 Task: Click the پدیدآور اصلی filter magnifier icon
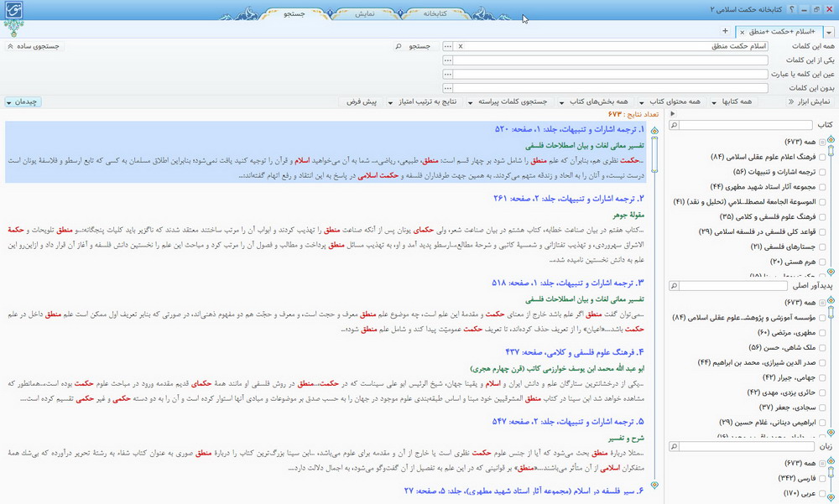[x=675, y=286]
